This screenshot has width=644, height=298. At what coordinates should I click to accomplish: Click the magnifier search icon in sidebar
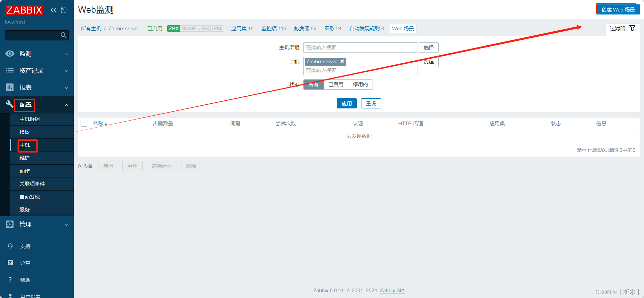63,35
